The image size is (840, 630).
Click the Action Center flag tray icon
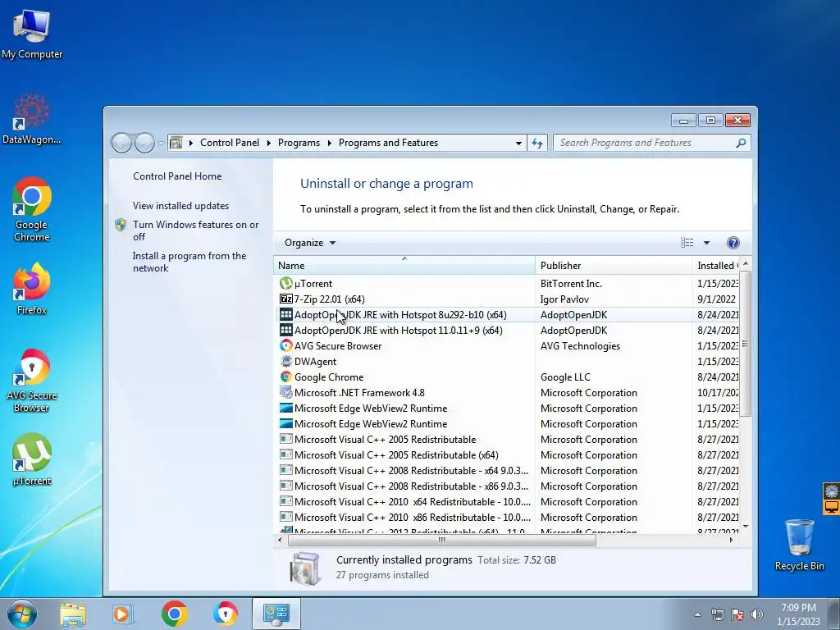(737, 614)
